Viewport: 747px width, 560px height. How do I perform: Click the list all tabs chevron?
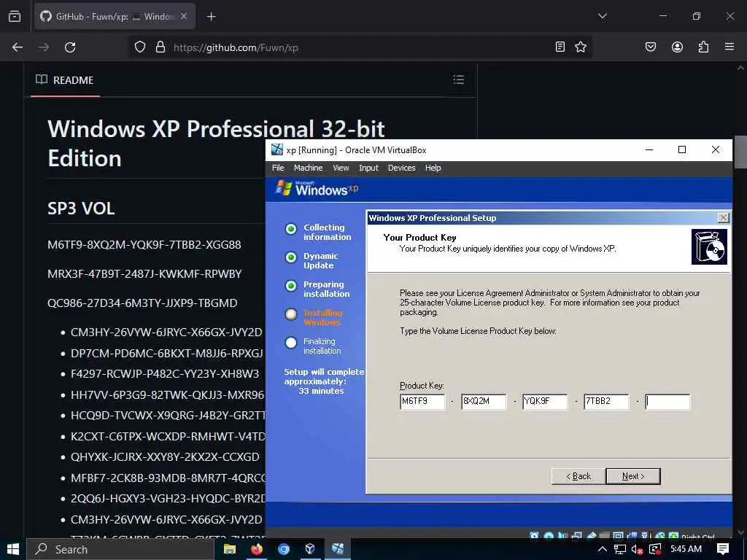[x=603, y=16]
